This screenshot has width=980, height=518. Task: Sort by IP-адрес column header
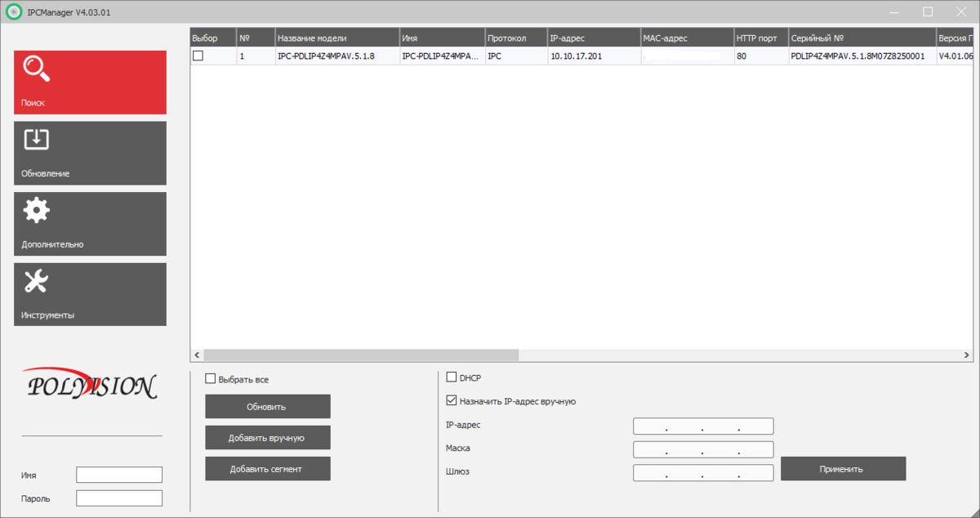pyautogui.click(x=593, y=38)
